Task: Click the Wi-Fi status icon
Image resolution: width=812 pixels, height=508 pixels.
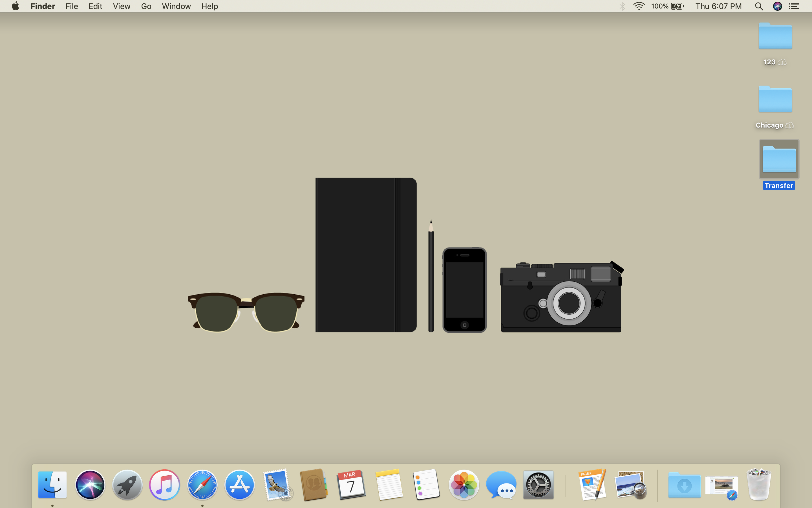Action: click(639, 6)
